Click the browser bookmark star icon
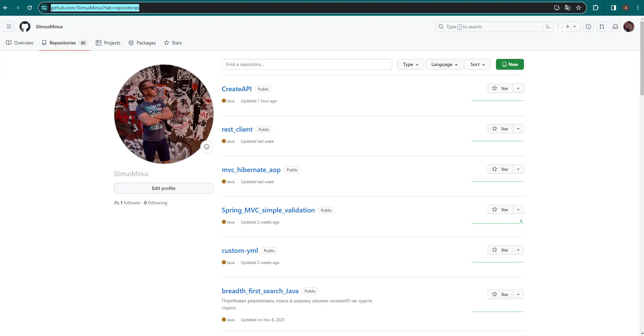 point(579,8)
